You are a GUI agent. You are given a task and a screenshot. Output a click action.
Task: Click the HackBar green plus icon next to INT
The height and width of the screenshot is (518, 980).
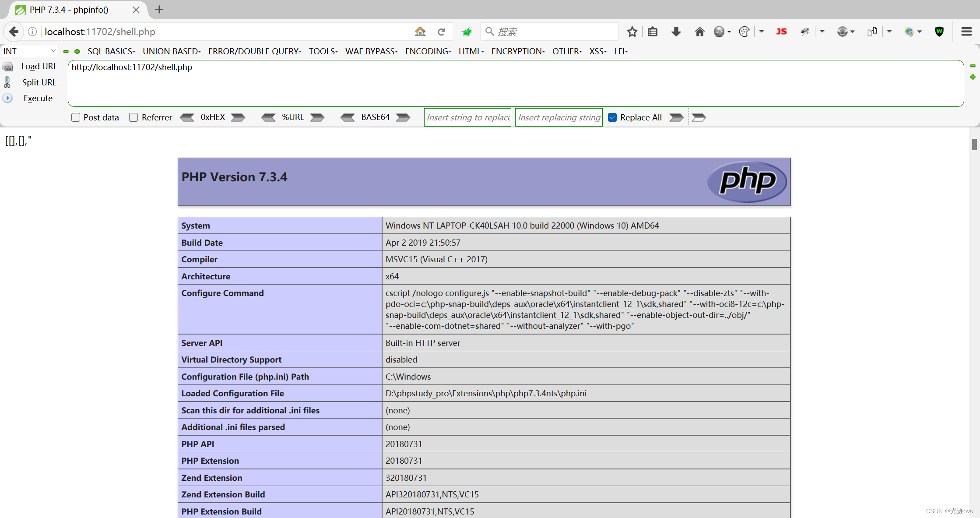click(77, 51)
